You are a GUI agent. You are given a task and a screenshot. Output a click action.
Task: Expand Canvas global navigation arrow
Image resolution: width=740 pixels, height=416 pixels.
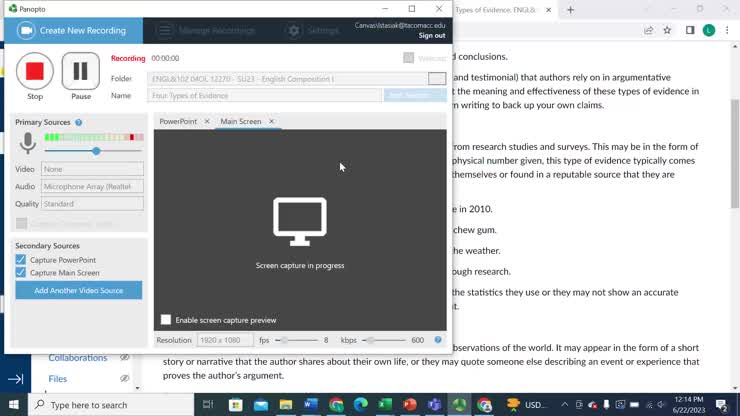16,379
